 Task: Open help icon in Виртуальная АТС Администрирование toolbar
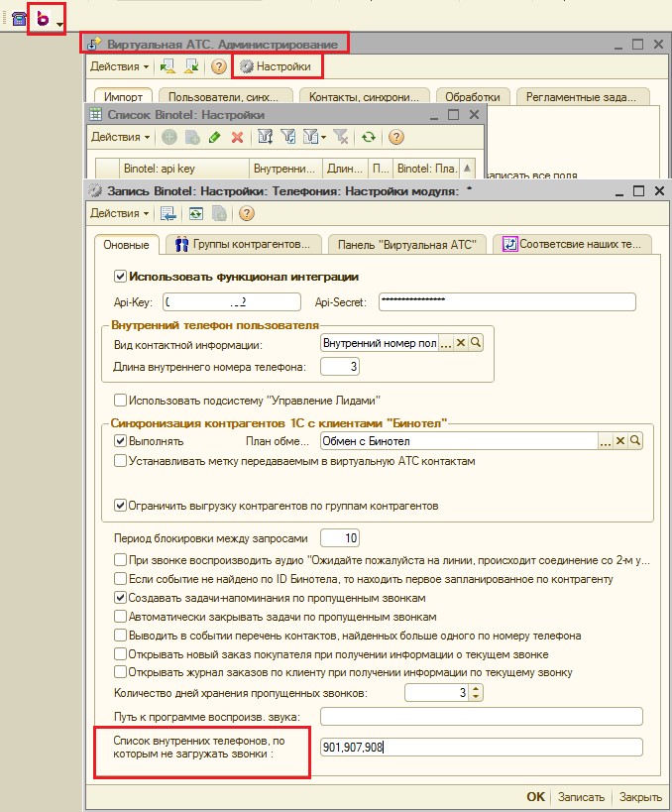click(219, 66)
